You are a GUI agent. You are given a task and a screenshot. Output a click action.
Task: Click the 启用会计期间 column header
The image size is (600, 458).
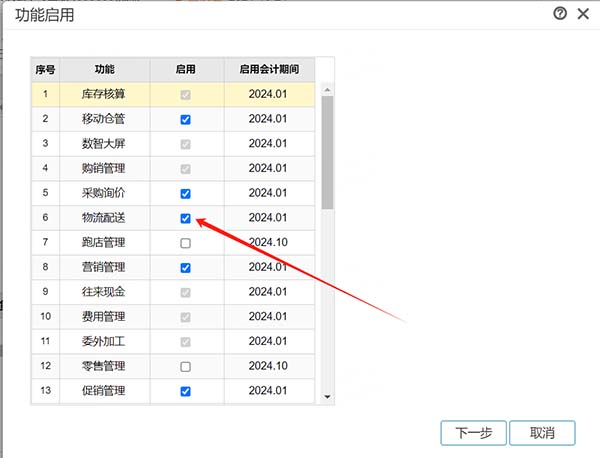coord(269,70)
